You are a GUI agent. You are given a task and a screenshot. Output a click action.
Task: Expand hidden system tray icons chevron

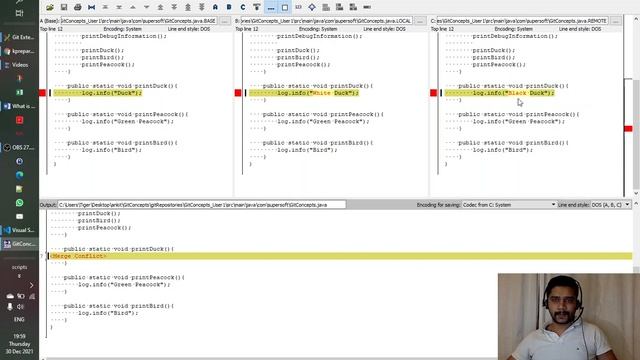click(x=31, y=285)
